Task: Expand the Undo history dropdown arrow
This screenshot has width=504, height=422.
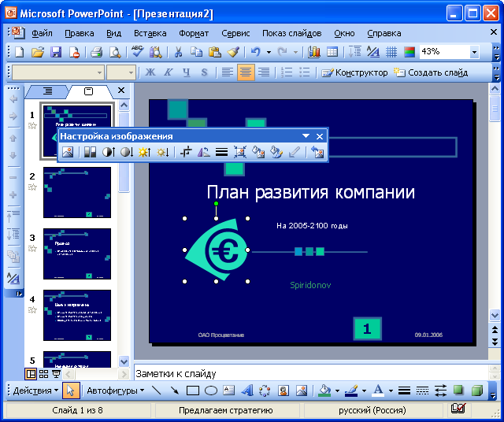Action: coord(269,52)
